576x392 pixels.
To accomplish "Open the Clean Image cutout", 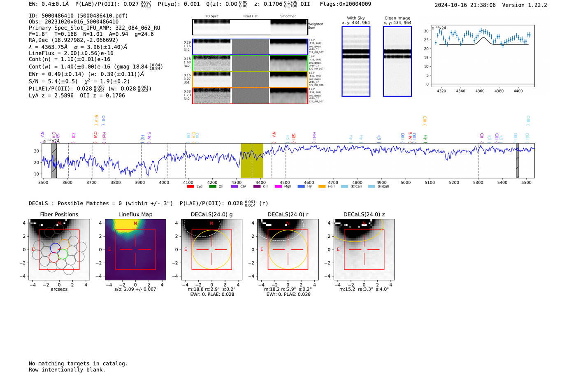I will point(397,61).
